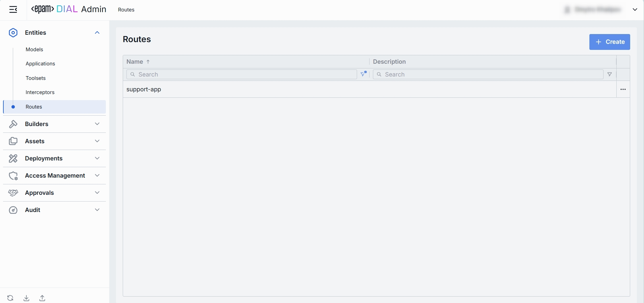Image resolution: width=644 pixels, height=303 pixels.
Task: Click the Create button
Action: pyautogui.click(x=609, y=42)
